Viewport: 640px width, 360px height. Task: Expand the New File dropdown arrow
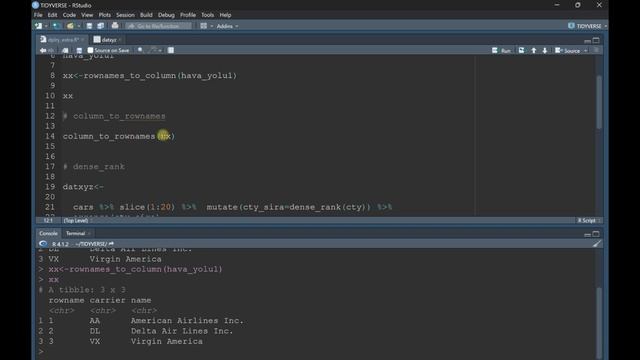click(x=46, y=26)
